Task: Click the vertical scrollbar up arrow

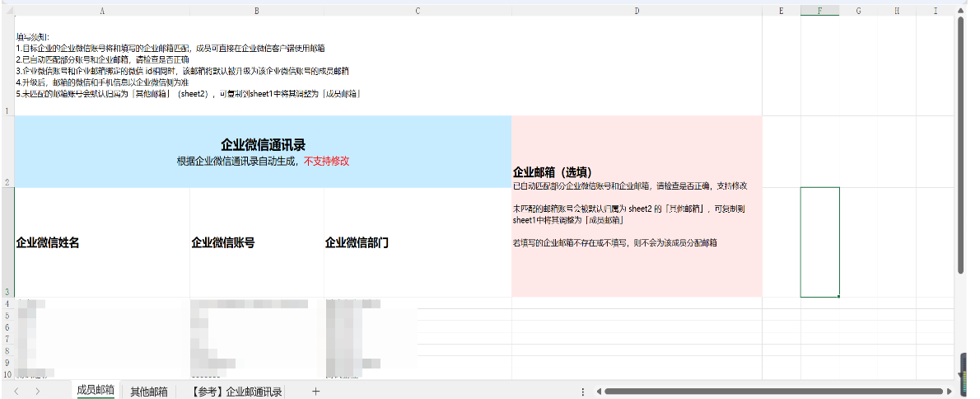Action: pyautogui.click(x=961, y=10)
